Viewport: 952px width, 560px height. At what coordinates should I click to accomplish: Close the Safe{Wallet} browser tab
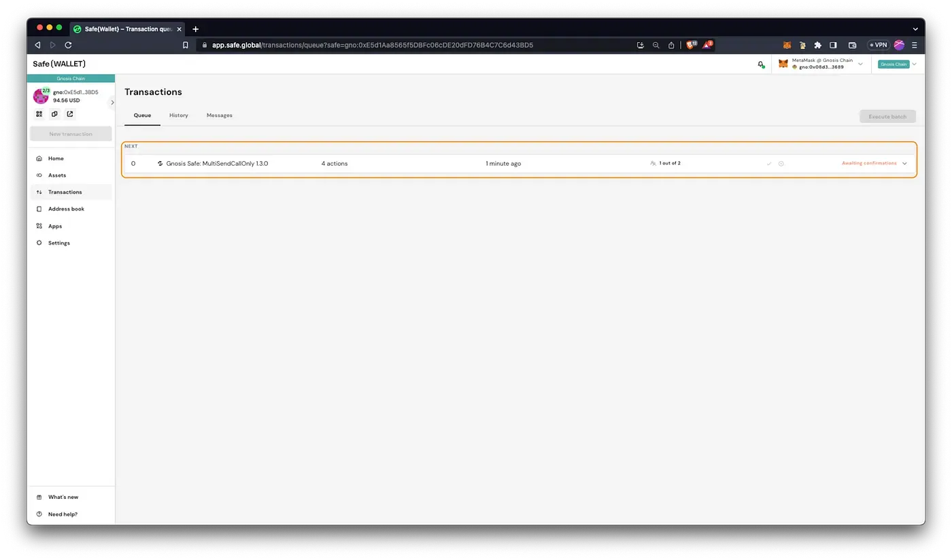click(179, 29)
